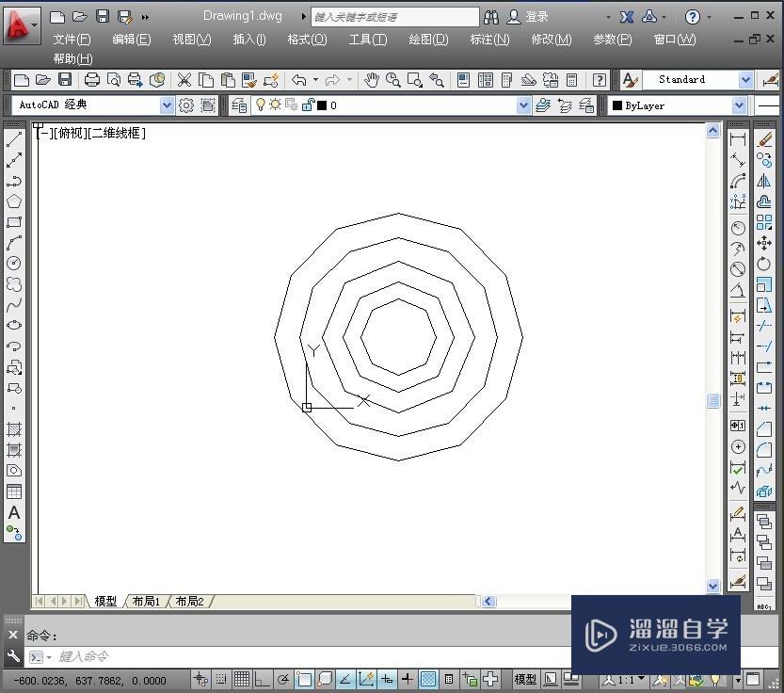Viewport: 784px width, 693px height.
Task: Open the 绘图 menu
Action: coord(427,39)
